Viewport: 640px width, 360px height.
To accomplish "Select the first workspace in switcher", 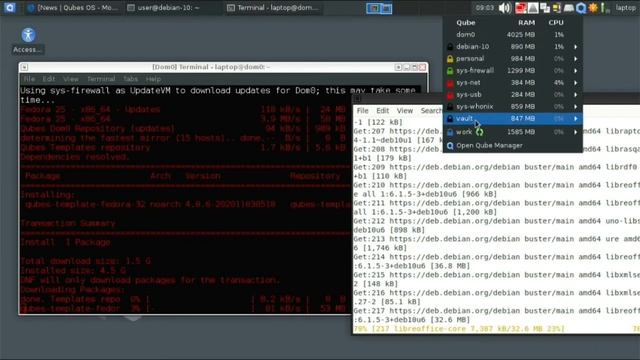I will click(x=373, y=8).
